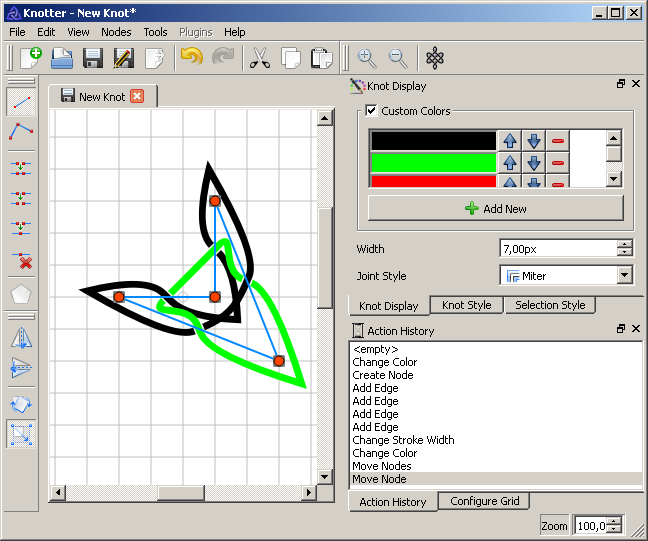
Task: Click the New document toolbar icon
Action: click(31, 58)
